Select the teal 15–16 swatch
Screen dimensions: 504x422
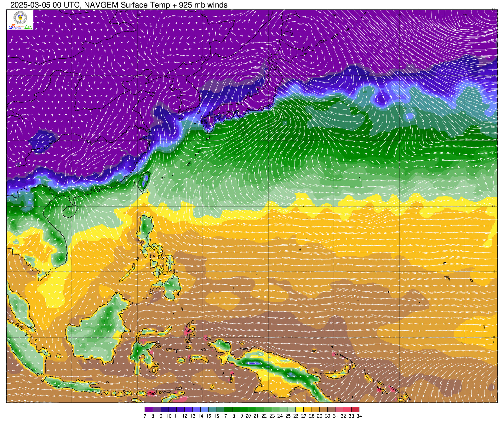(x=212, y=410)
